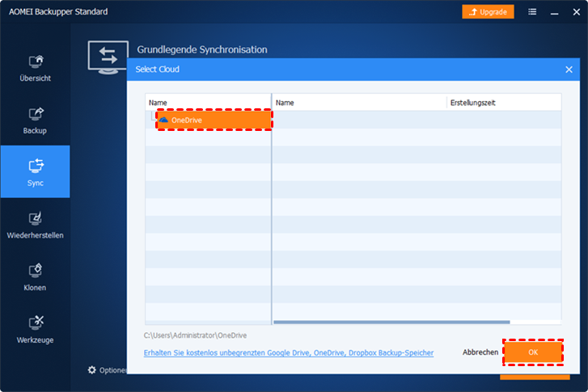Open the free unlimited cloud storage link
The image size is (588, 392).
point(289,352)
